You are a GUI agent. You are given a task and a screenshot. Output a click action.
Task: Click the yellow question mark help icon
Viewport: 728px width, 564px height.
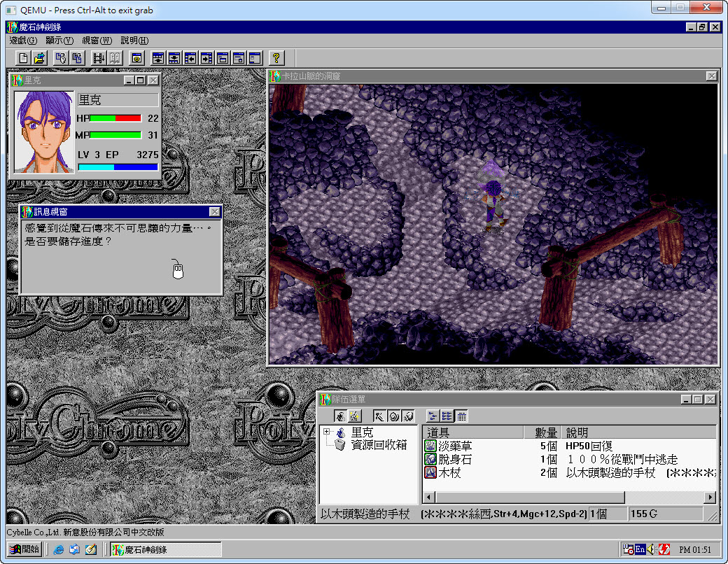pos(276,58)
